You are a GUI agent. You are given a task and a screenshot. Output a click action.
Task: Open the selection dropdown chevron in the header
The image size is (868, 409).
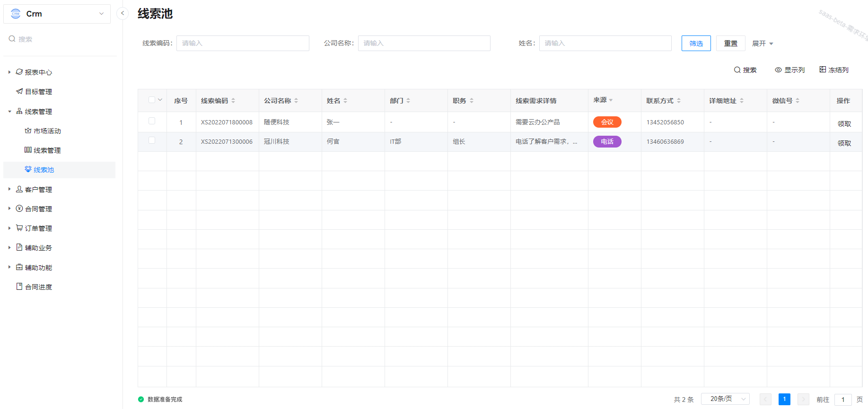coord(160,100)
